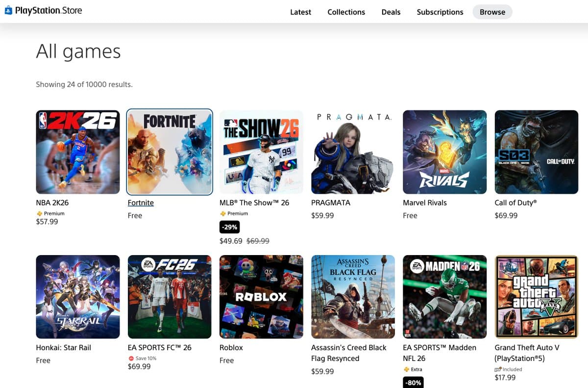Click the Extra badge under Madden NFL 26
Screen dimensions: 588x388
412,369
